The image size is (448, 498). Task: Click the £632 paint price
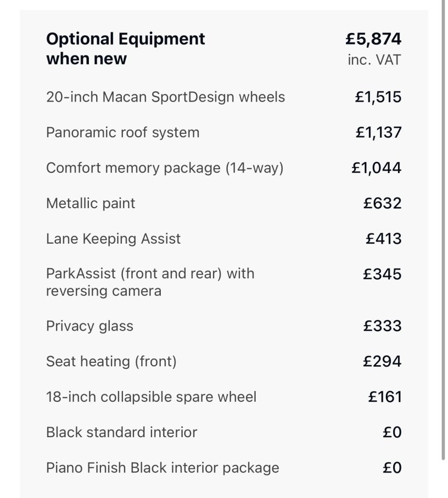382,203
